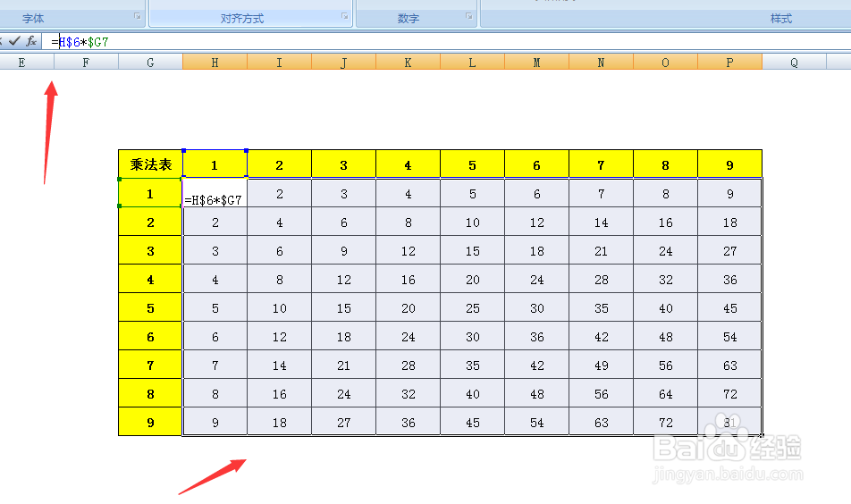Select yellow top header cell 9
The image size is (851, 504).
click(x=729, y=164)
